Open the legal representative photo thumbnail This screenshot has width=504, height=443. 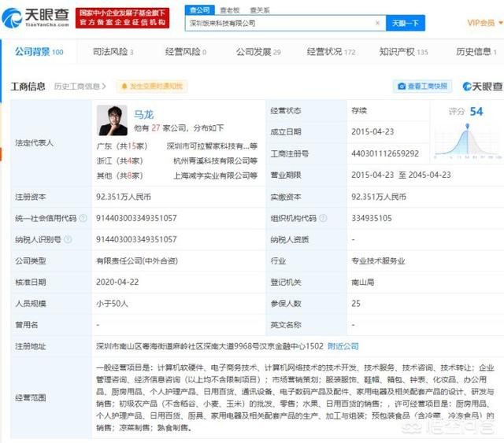pos(112,120)
